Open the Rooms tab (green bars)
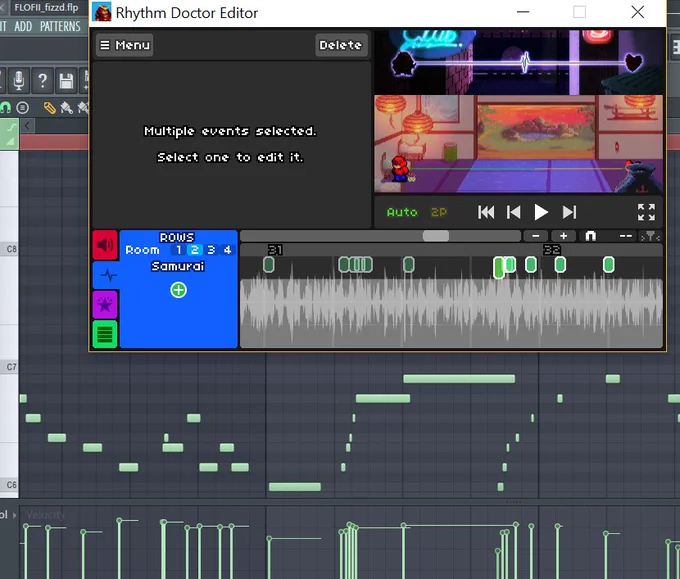 [x=105, y=334]
